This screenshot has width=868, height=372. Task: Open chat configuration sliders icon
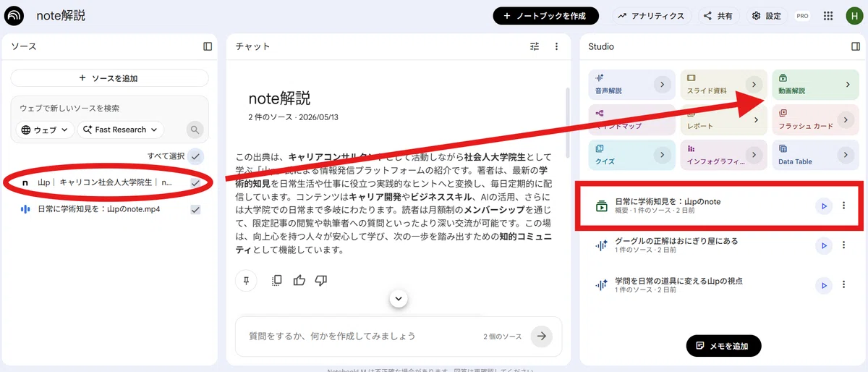point(535,46)
